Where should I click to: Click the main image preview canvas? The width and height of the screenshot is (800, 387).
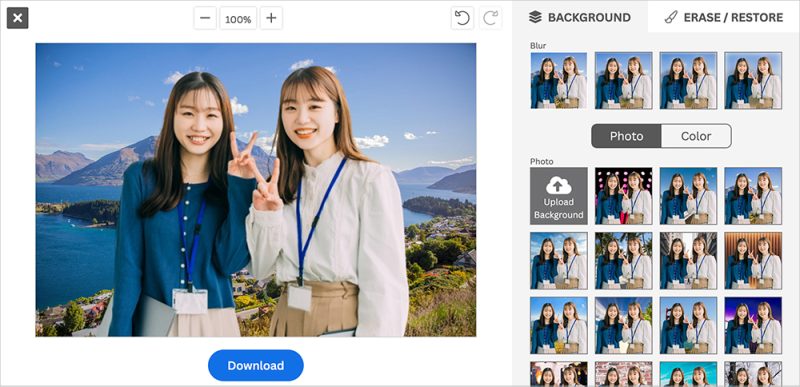point(256,190)
